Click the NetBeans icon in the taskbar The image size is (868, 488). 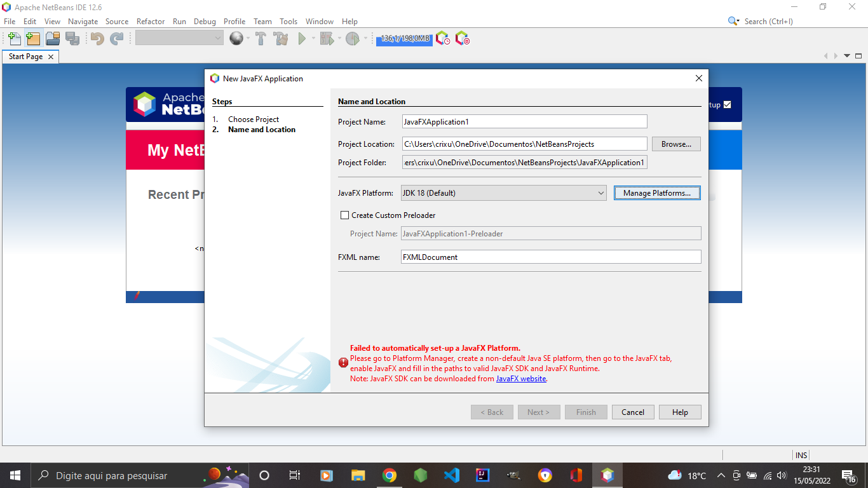click(x=607, y=475)
